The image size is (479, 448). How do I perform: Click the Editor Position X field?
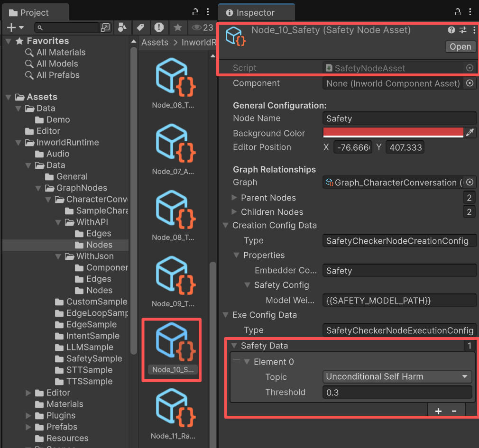(353, 147)
